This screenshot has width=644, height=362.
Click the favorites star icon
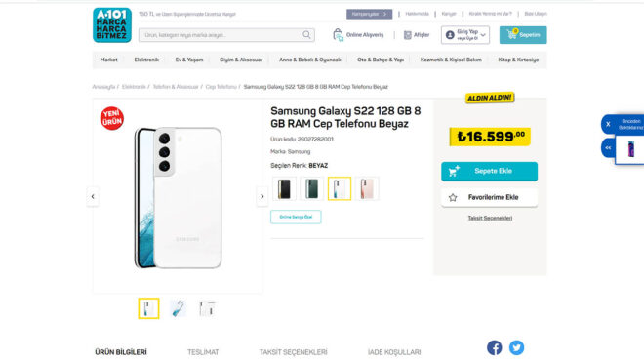[x=453, y=198]
